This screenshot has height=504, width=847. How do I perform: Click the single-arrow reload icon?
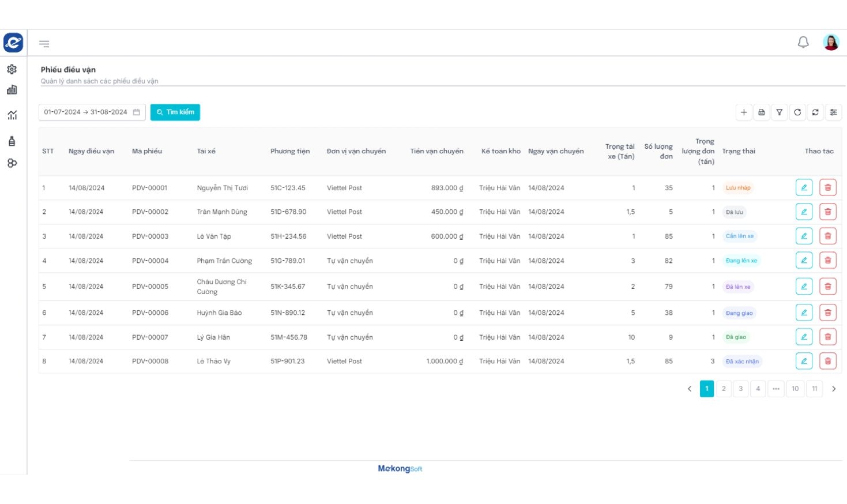pos(797,112)
